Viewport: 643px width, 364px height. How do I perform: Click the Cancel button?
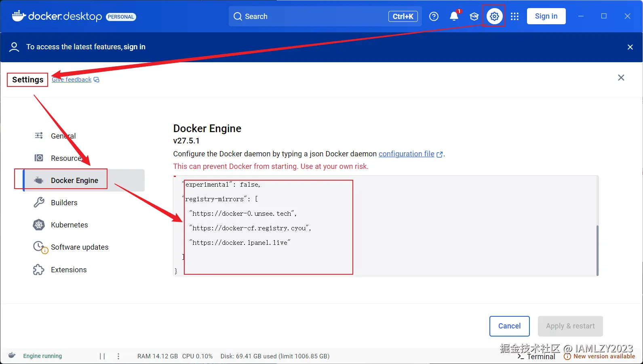[x=509, y=326]
